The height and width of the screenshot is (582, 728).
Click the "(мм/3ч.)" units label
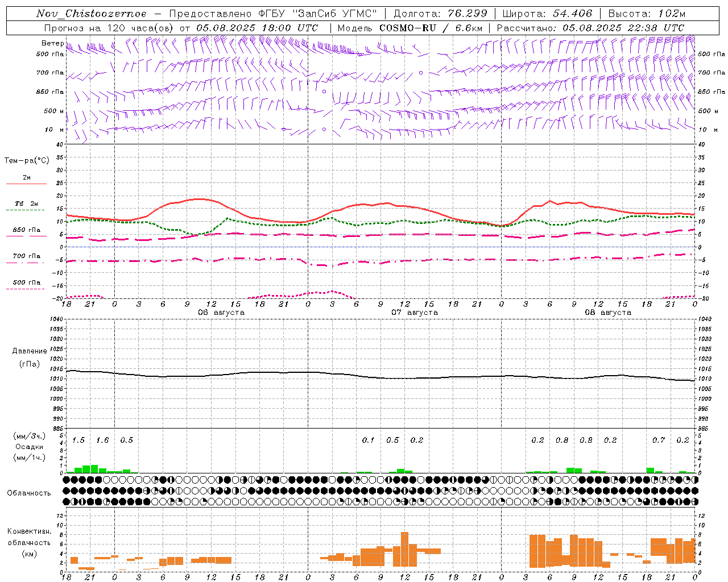pyautogui.click(x=29, y=436)
